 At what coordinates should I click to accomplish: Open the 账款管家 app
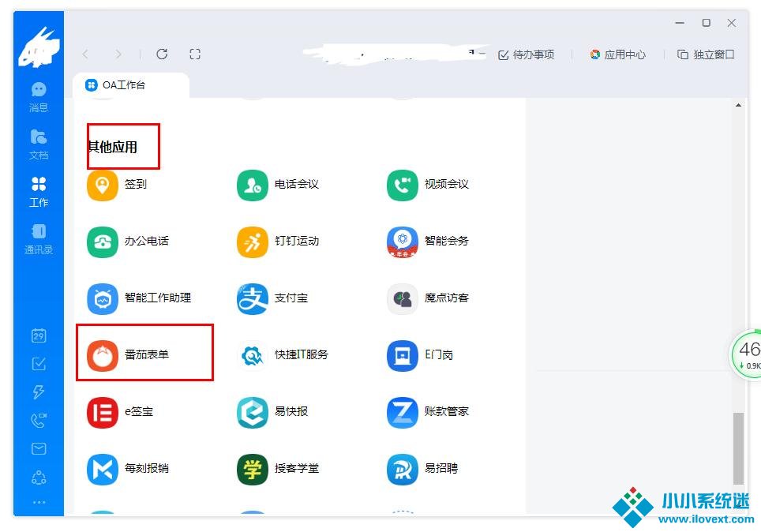(x=428, y=412)
